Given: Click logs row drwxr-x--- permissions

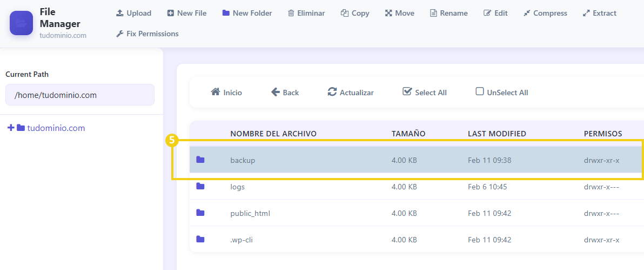Looking at the screenshot, I should coord(602,187).
